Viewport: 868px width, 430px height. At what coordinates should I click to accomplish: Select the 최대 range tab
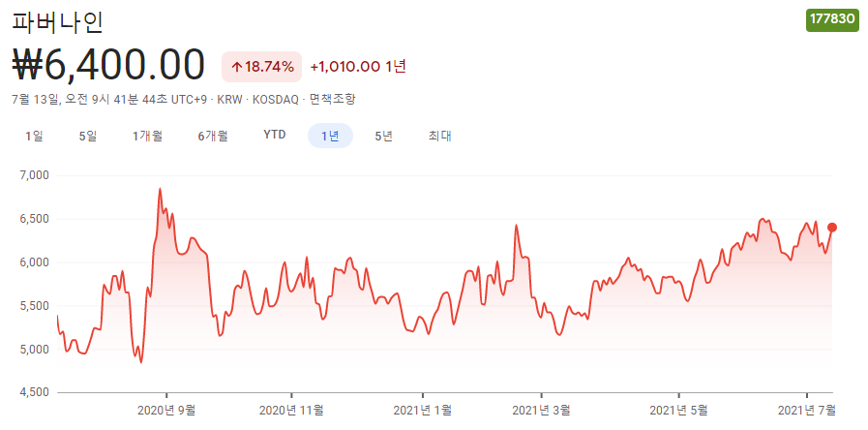click(x=439, y=136)
